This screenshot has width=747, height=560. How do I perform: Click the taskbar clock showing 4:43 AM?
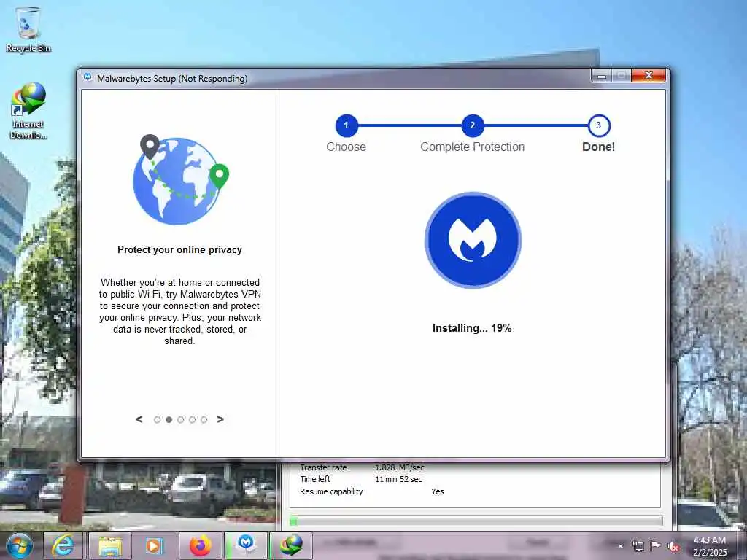(x=710, y=546)
